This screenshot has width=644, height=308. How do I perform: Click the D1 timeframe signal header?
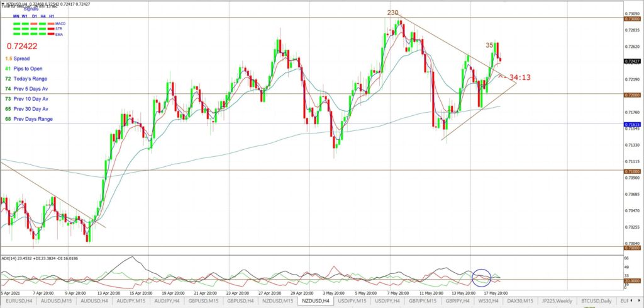(x=34, y=16)
